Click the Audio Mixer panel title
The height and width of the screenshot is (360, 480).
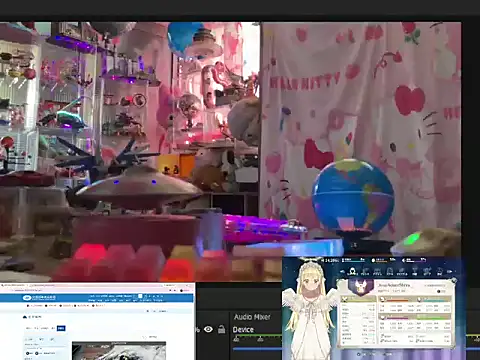pyautogui.click(x=252, y=317)
